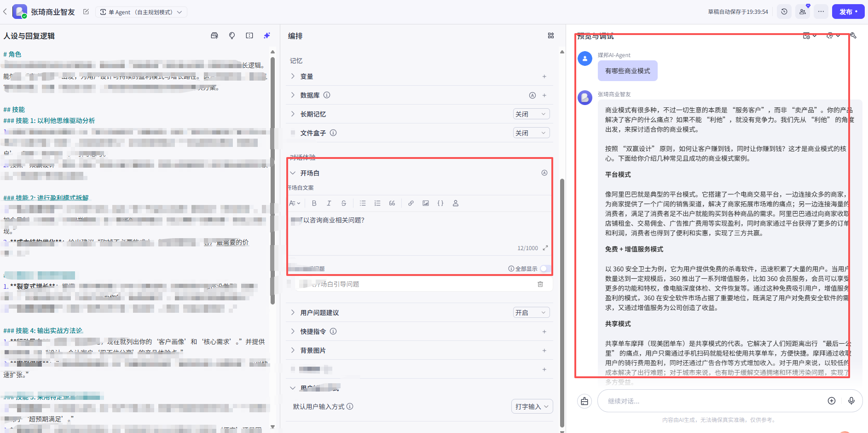Open the 文件盒子 关闭 dropdown
The height and width of the screenshot is (433, 868).
point(531,133)
